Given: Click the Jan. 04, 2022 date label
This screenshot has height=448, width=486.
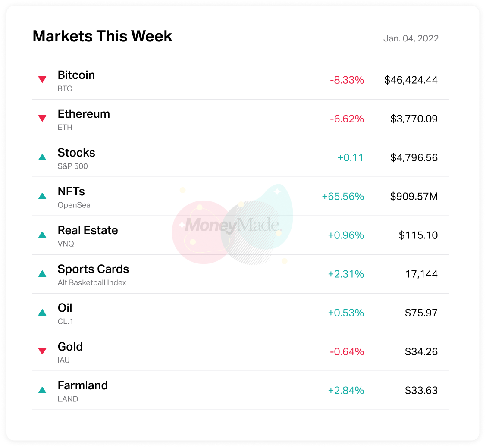Looking at the screenshot, I should pos(411,38).
